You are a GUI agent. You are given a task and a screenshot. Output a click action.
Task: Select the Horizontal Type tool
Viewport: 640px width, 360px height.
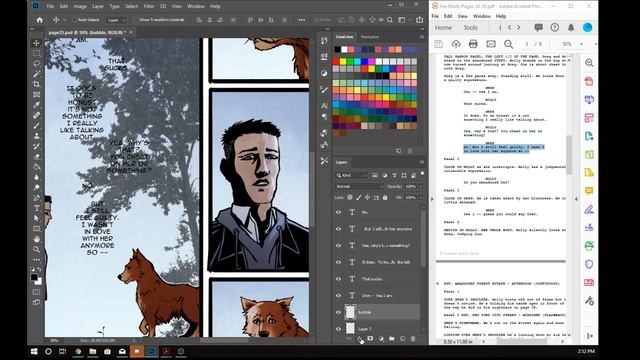(x=37, y=208)
